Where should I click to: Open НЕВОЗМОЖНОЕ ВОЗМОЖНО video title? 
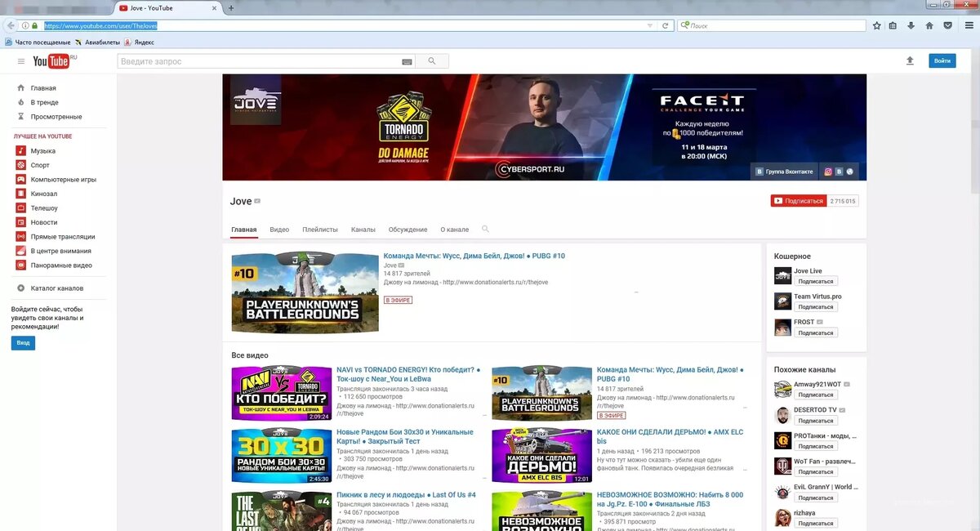[x=670, y=500]
